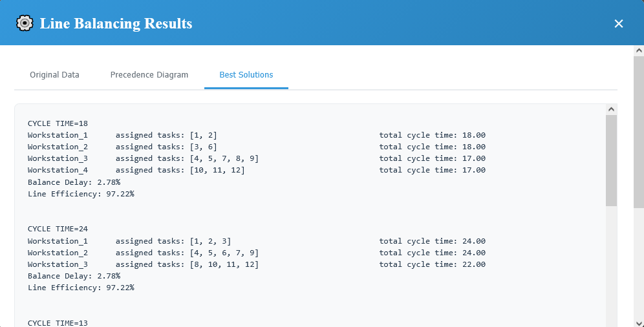
Task: Click the CYCLE TIME=13 heading
Action: click(x=58, y=323)
